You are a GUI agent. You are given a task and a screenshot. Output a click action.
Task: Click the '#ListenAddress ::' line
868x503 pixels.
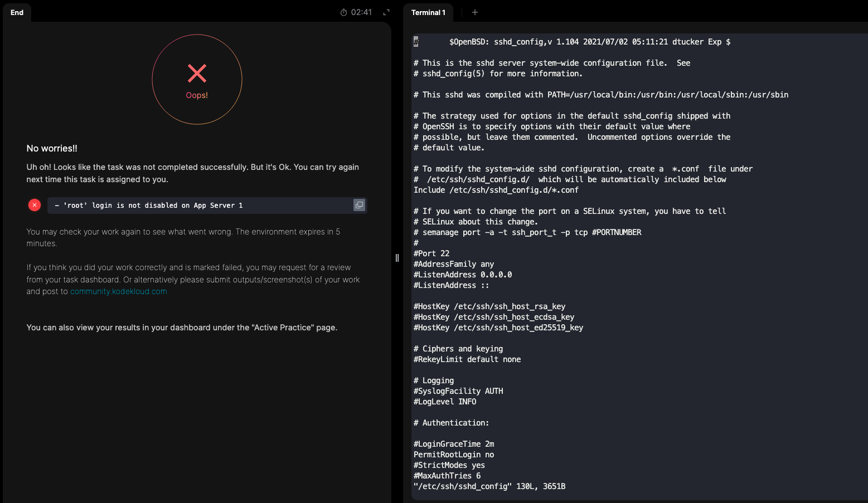click(x=452, y=285)
